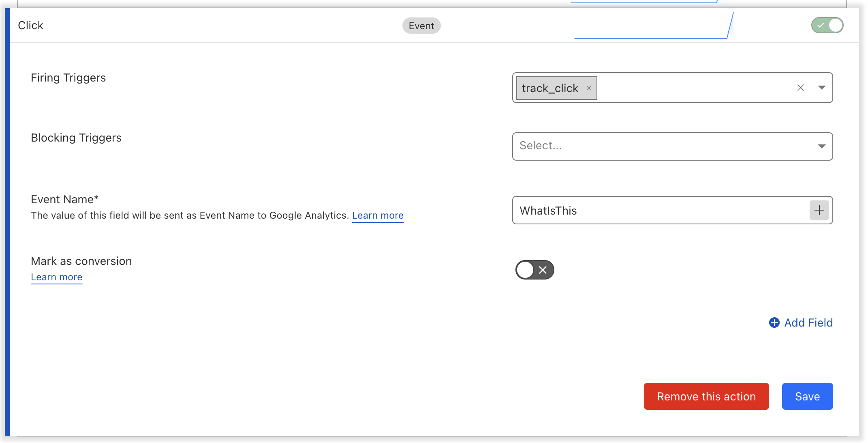
Task: Click the Add Field plus circle icon
Action: tap(774, 323)
